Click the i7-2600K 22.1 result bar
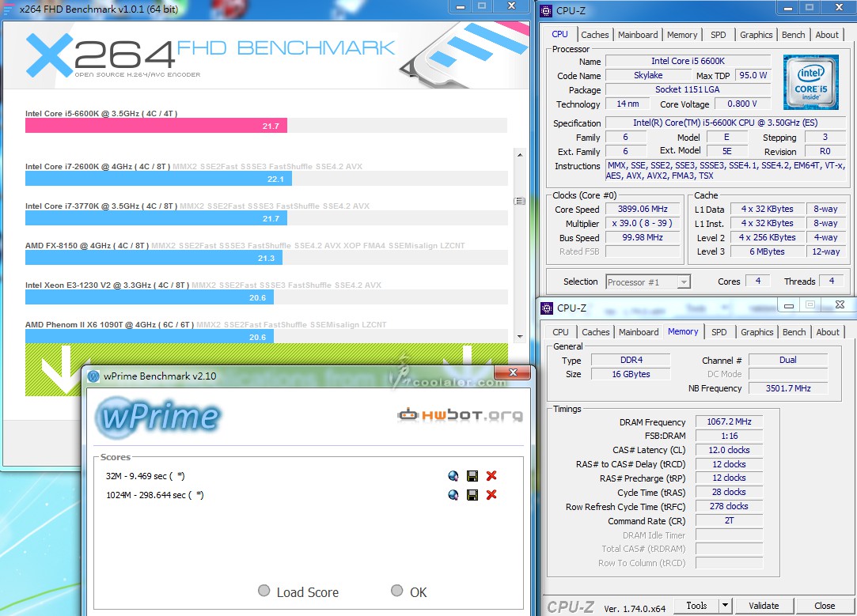The height and width of the screenshot is (616, 857). click(x=158, y=179)
